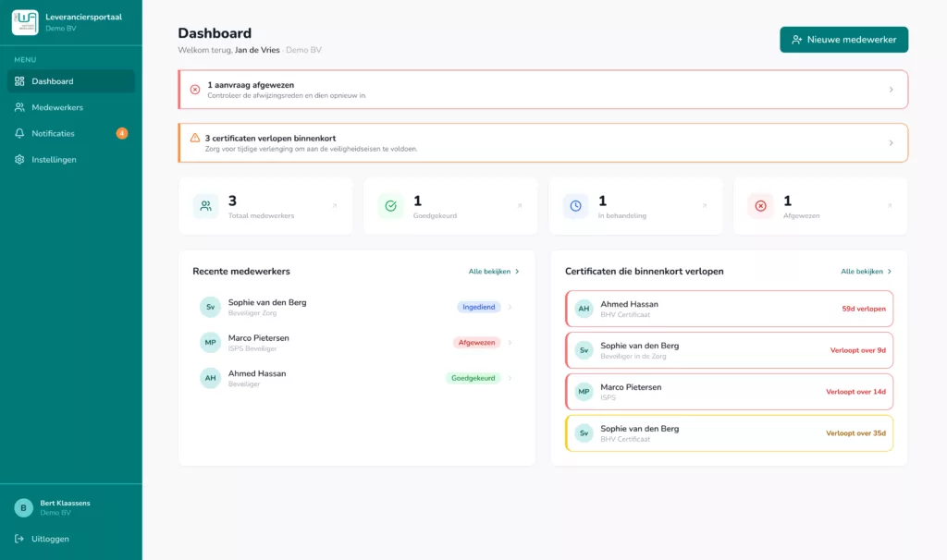Click the In behandeling clock icon
The height and width of the screenshot is (560, 947).
(x=575, y=206)
